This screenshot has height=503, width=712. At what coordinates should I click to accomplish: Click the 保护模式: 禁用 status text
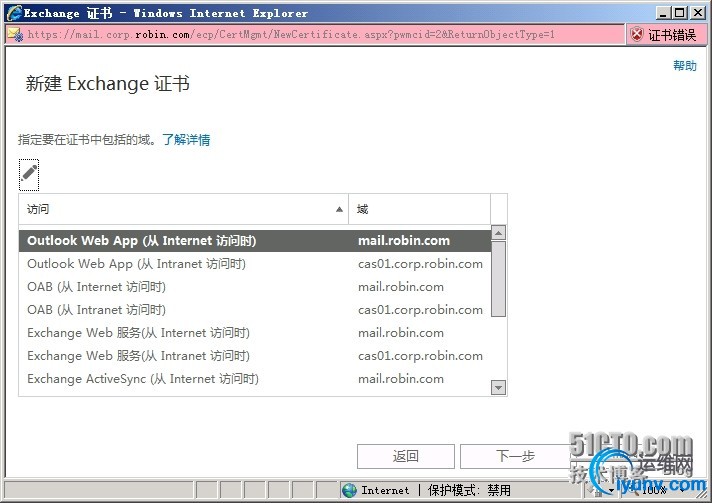[x=469, y=490]
